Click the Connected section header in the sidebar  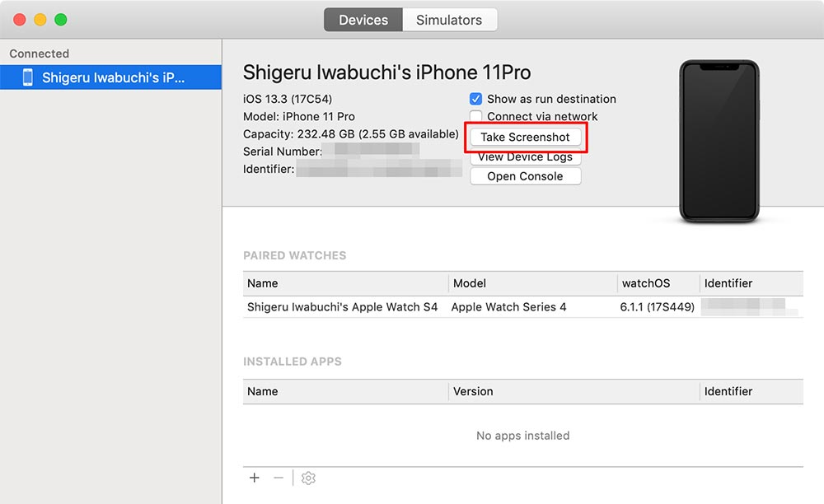tap(39, 54)
